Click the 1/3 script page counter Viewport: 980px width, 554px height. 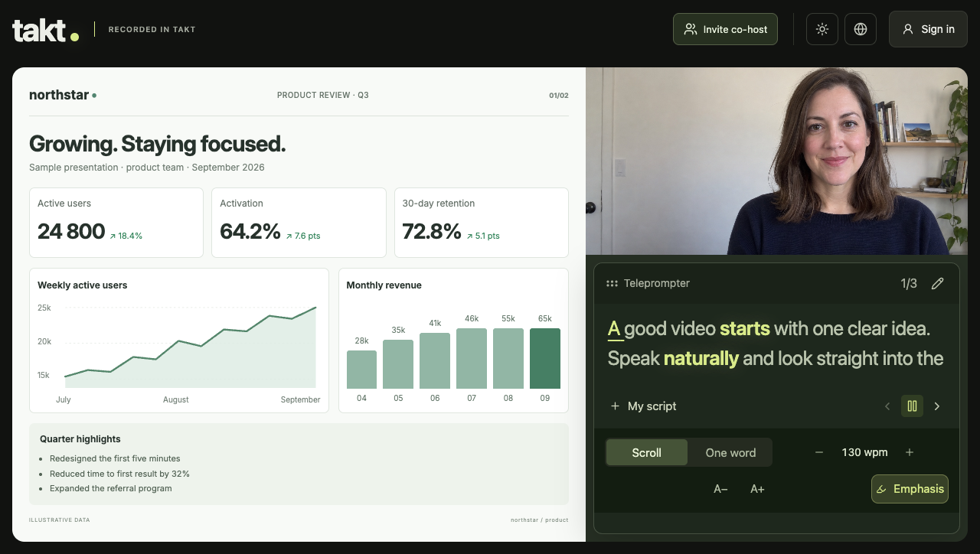pyautogui.click(x=909, y=284)
